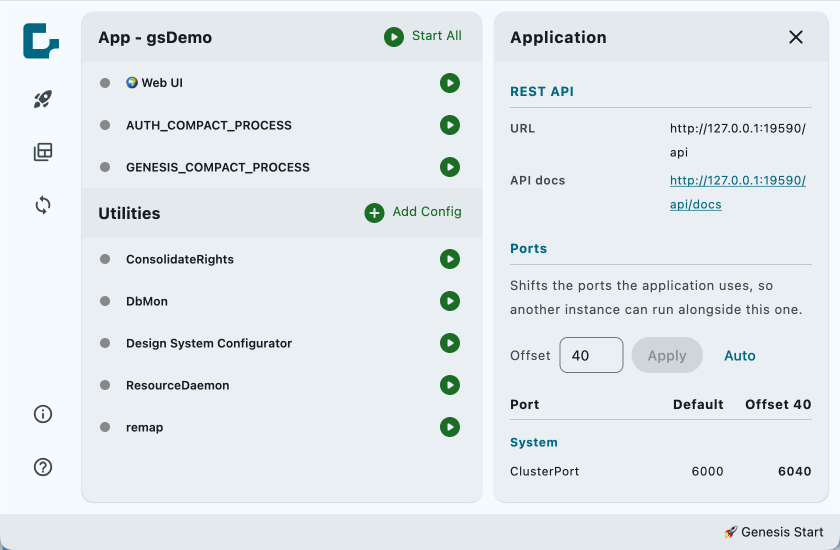Viewport: 840px width, 550px height.
Task: Open the rocket launch page in sidebar
Action: tap(43, 99)
